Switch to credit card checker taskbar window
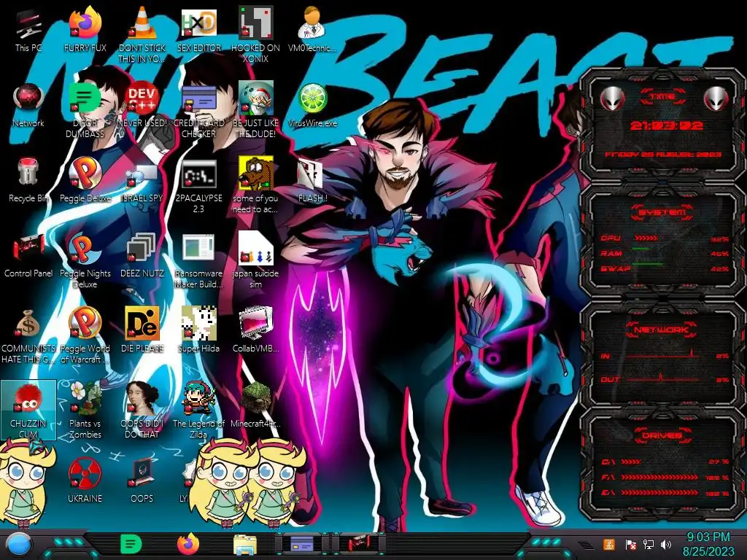This screenshot has width=747, height=560. (x=301, y=544)
